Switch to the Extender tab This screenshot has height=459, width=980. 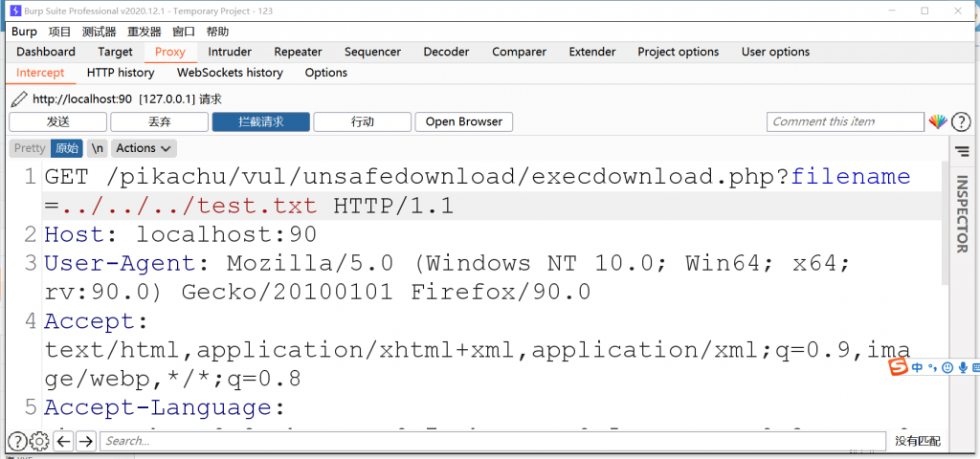tap(592, 52)
